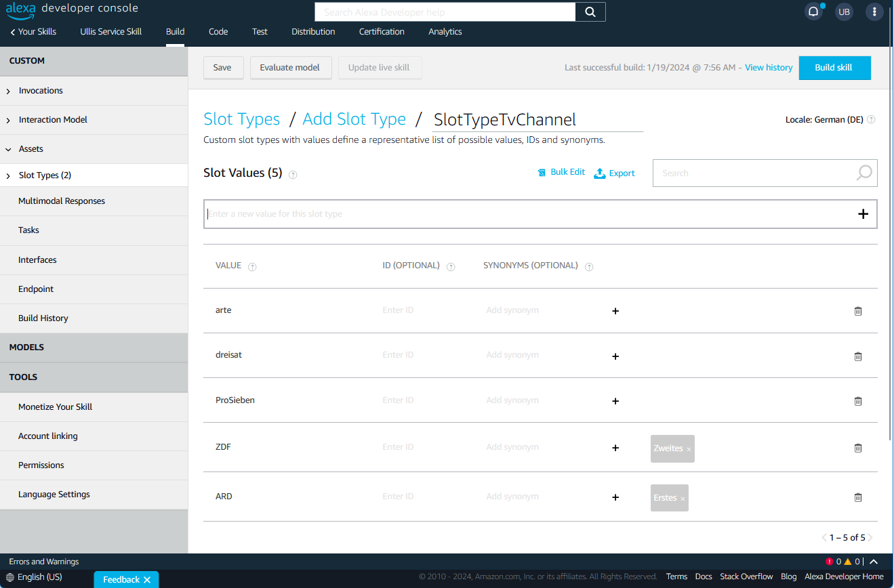This screenshot has height=588, width=894.
Task: Add synonym plus for dreisat row
Action: point(615,356)
